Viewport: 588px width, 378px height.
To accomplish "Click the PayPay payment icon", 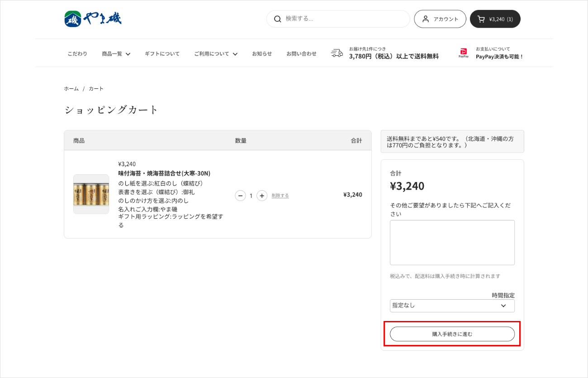I will point(463,53).
